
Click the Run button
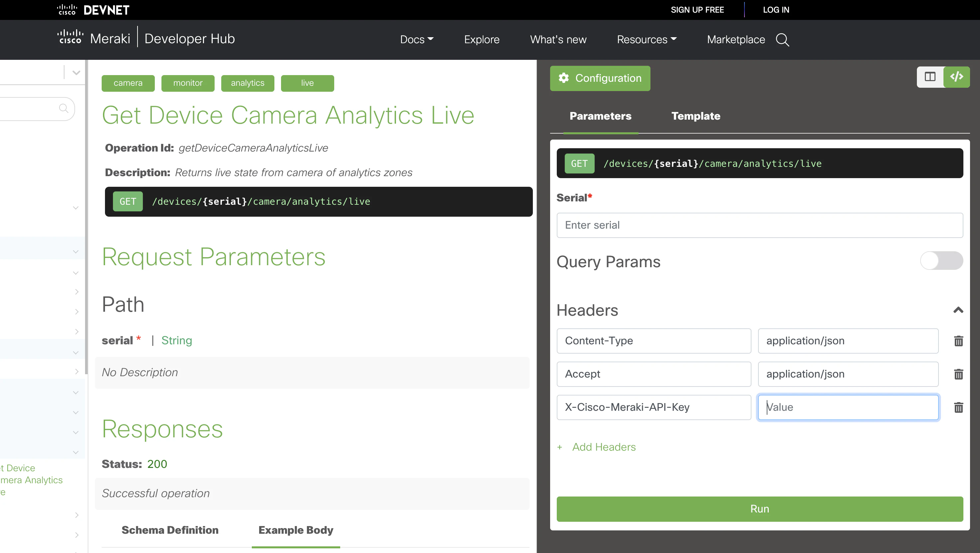pyautogui.click(x=759, y=508)
